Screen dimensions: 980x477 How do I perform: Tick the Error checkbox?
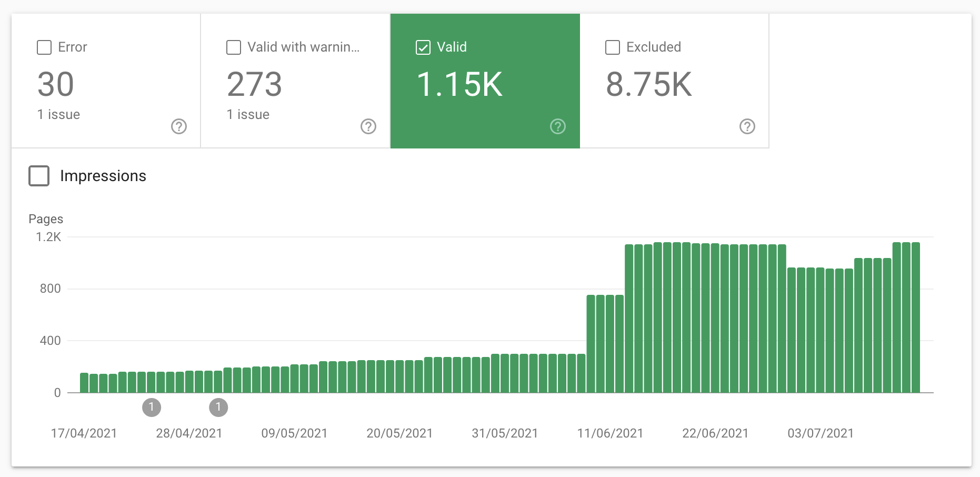(x=44, y=47)
